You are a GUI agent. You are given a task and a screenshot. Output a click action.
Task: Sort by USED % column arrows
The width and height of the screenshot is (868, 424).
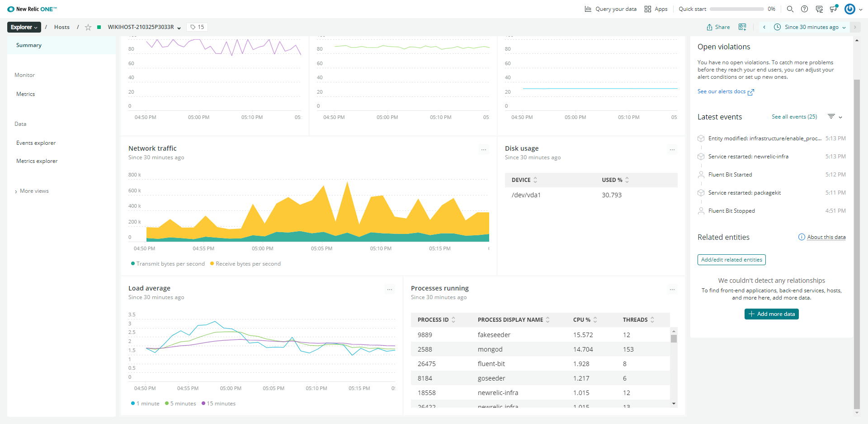[627, 180]
